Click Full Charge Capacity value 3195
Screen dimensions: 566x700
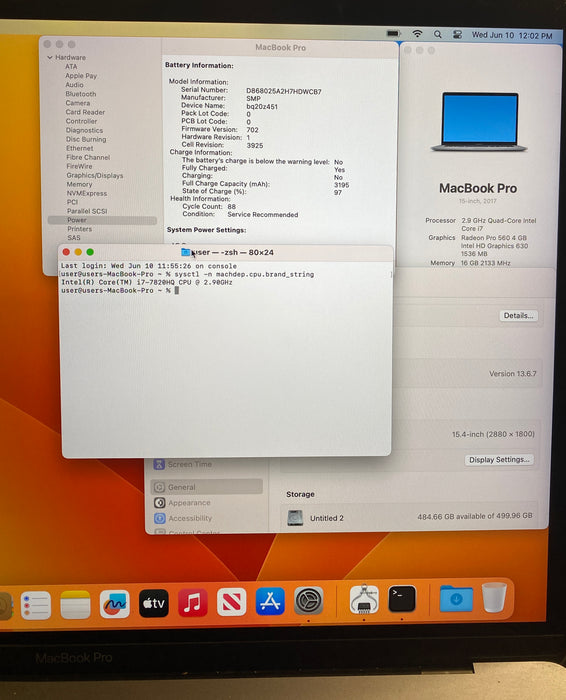[341, 185]
